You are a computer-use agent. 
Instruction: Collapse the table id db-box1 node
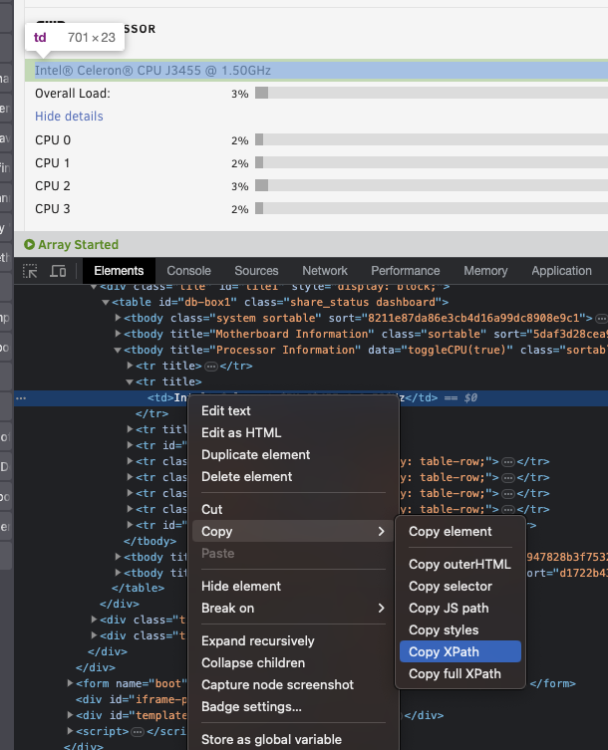[x=106, y=302]
